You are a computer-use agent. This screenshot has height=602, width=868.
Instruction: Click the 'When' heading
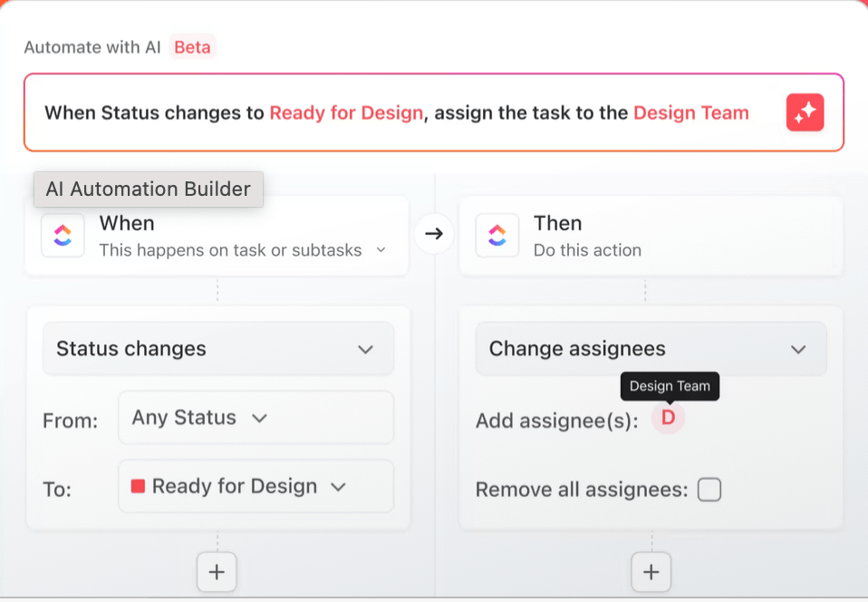127,223
